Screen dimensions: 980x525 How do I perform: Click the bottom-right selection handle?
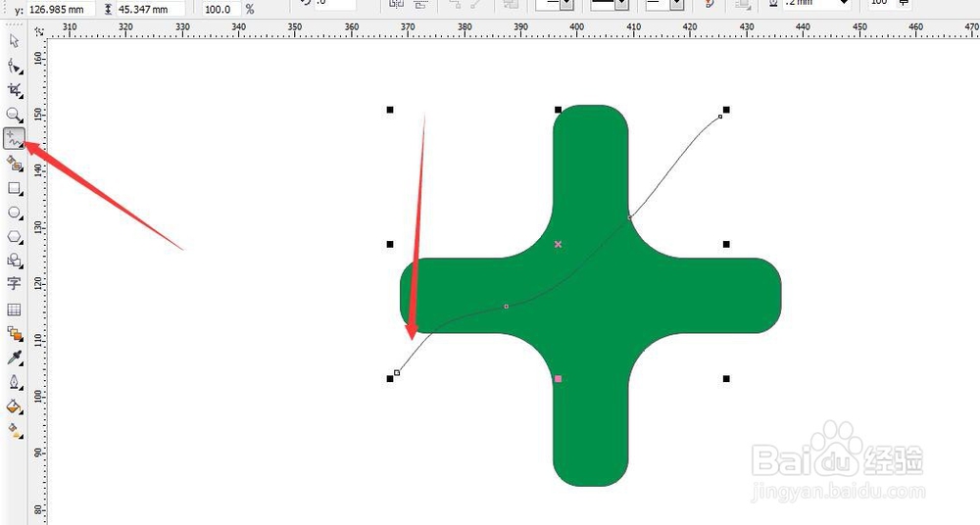click(x=726, y=379)
